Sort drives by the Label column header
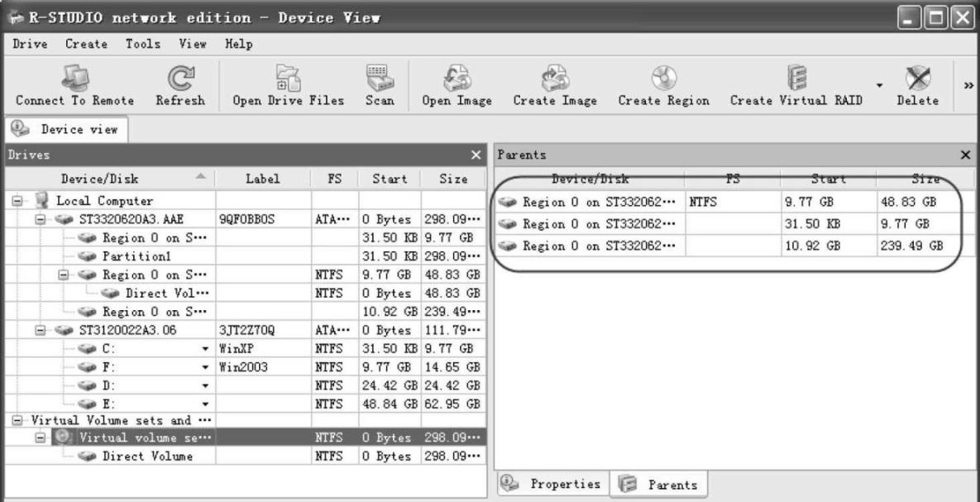The width and height of the screenshot is (980, 502). [x=263, y=179]
